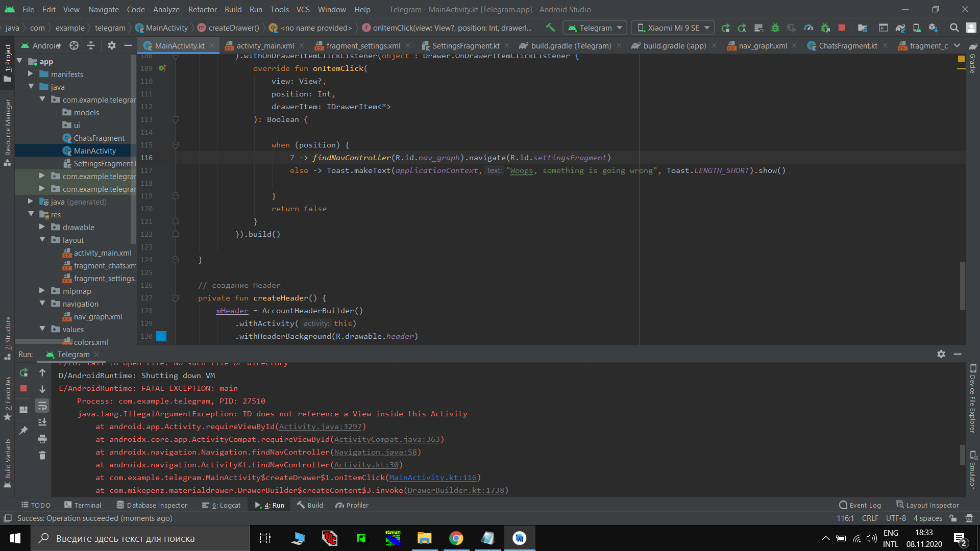The image size is (980, 551).
Task: Open the Logcat tool window button
Action: (222, 505)
